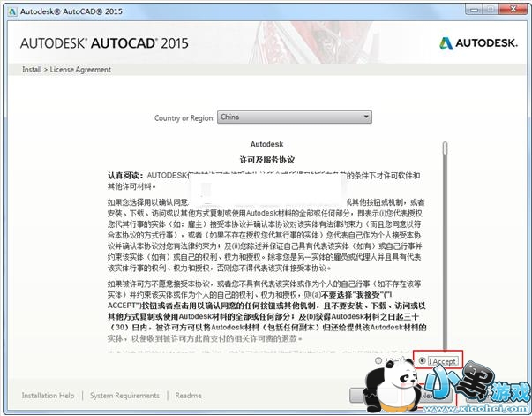
Task: Open the System Requirements link
Action: 124,396
